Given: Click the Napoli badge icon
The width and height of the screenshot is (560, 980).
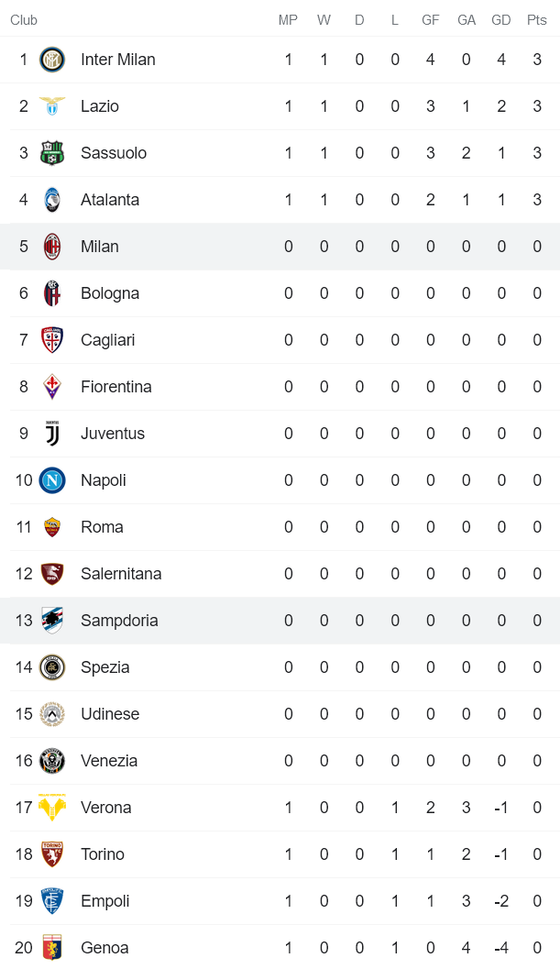Looking at the screenshot, I should [52, 479].
